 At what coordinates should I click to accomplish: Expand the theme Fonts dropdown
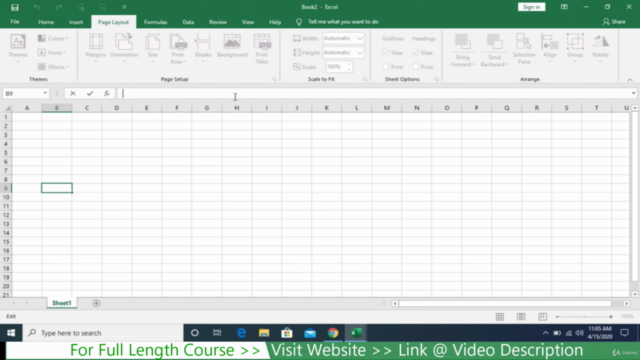pyautogui.click(x=52, y=53)
